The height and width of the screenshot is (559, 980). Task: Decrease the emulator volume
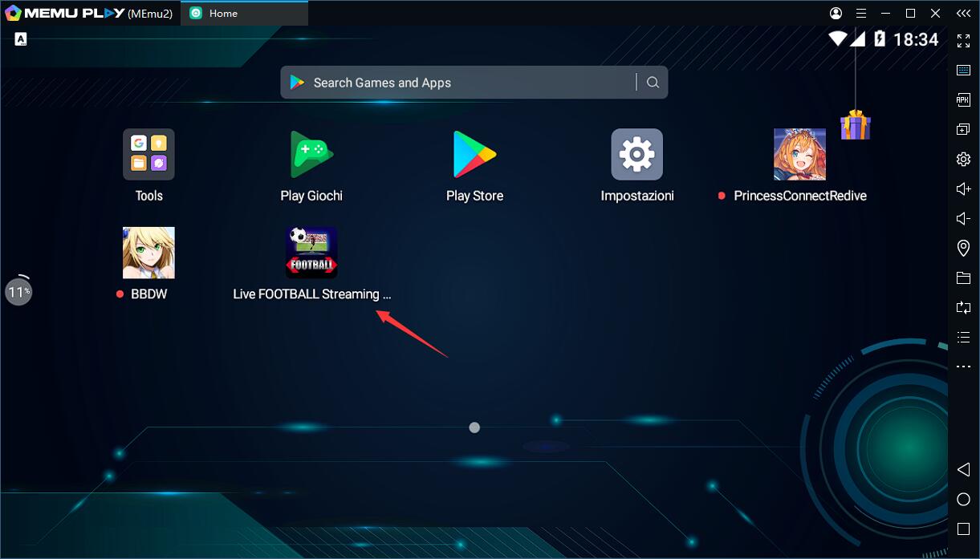click(x=963, y=218)
